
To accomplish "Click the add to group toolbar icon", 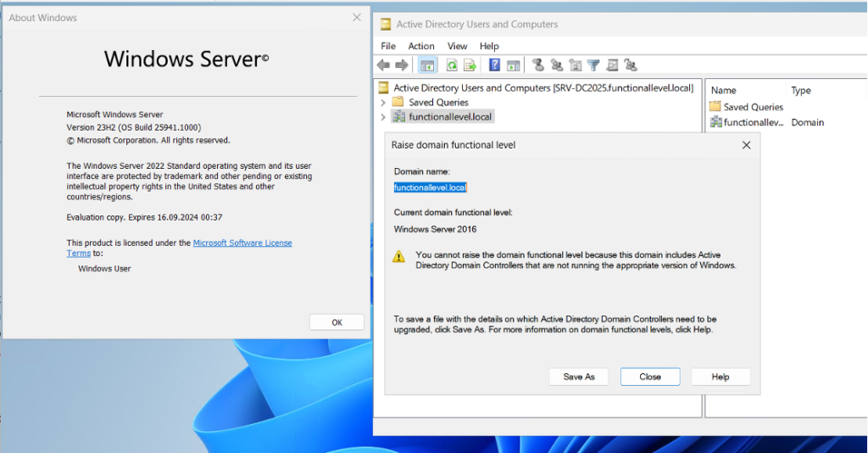I will (631, 65).
